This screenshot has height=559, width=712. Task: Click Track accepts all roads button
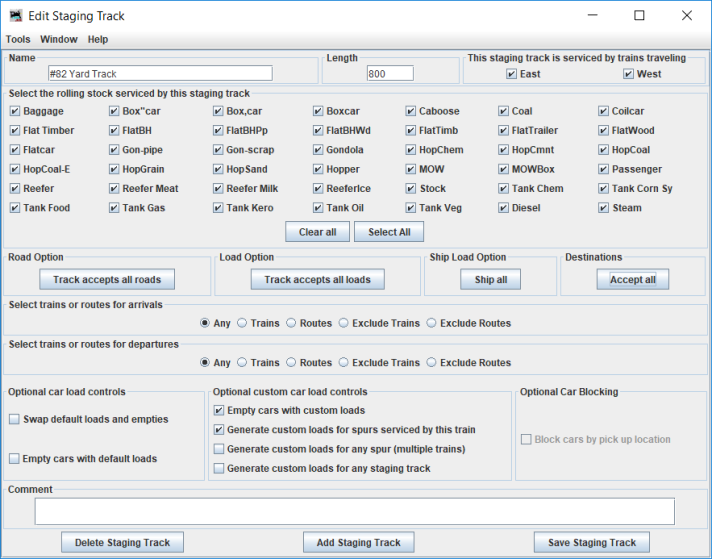(x=107, y=279)
